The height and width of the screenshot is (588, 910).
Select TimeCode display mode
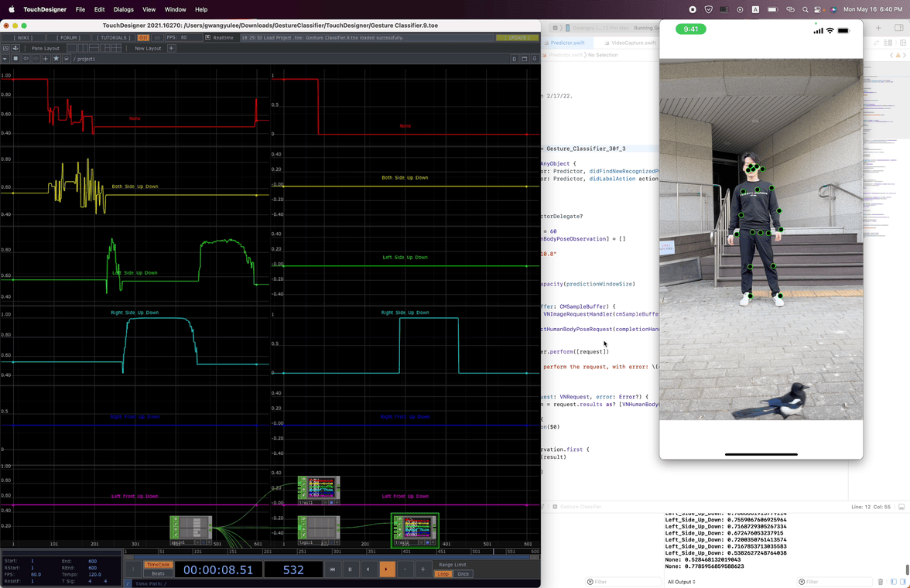click(159, 564)
